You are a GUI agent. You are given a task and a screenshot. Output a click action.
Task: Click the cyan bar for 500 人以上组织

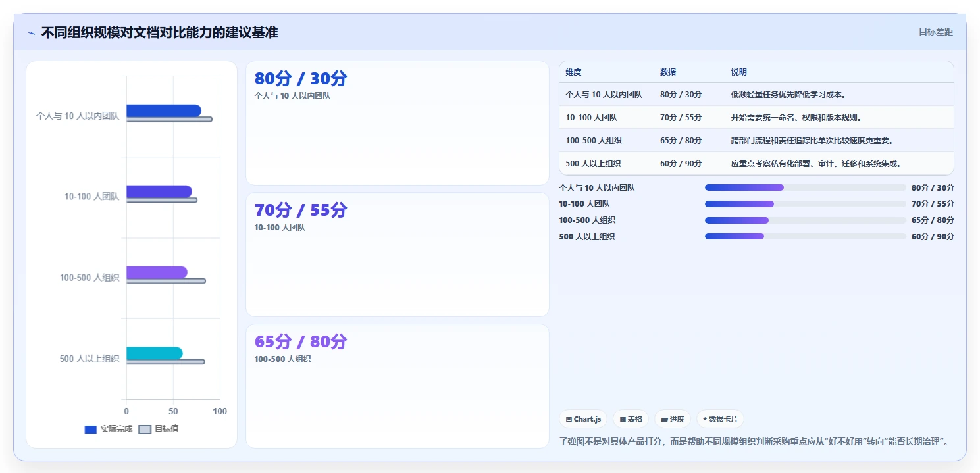pyautogui.click(x=155, y=353)
